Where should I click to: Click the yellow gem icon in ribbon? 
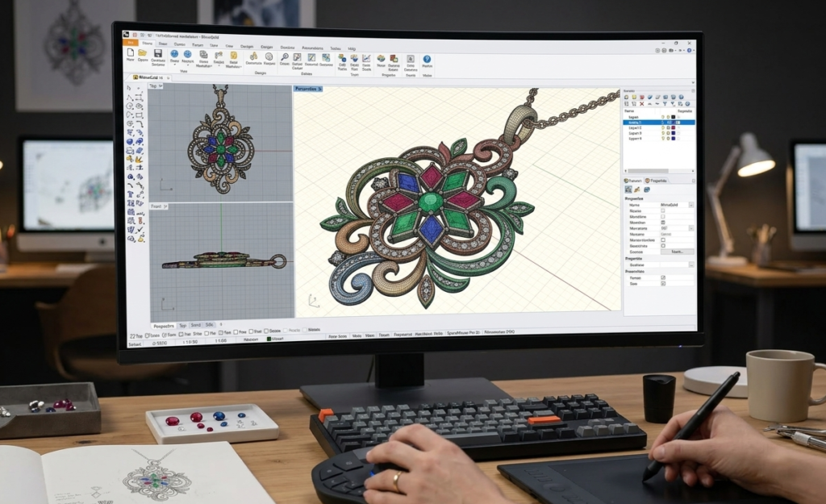click(233, 56)
